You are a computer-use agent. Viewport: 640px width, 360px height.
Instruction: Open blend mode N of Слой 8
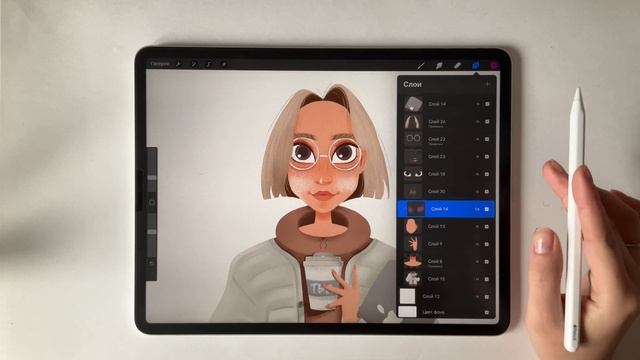click(x=478, y=262)
